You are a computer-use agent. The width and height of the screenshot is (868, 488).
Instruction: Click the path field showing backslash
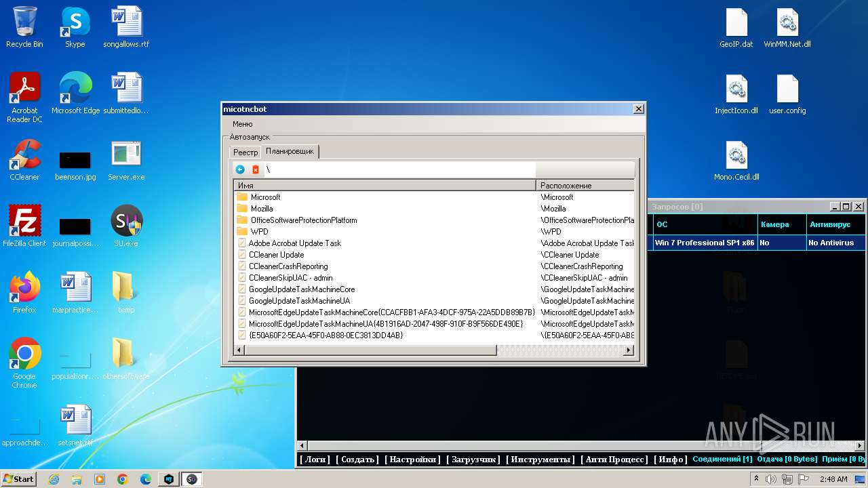point(399,169)
